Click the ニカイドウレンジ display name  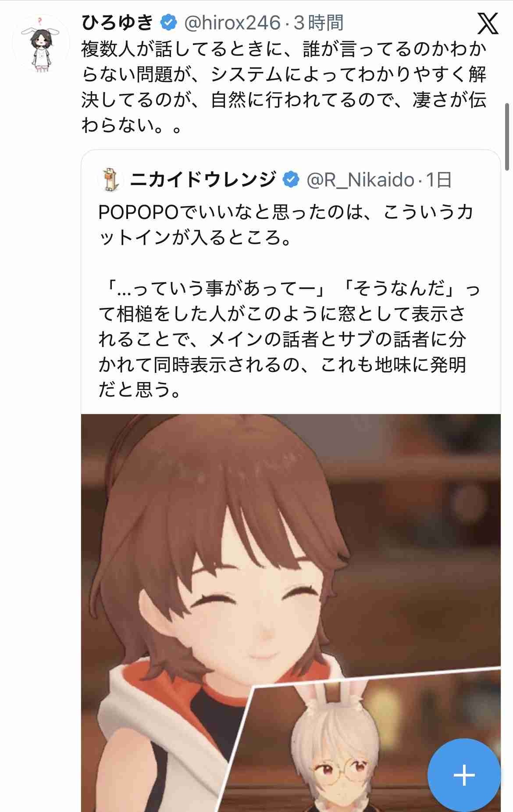coord(203,180)
